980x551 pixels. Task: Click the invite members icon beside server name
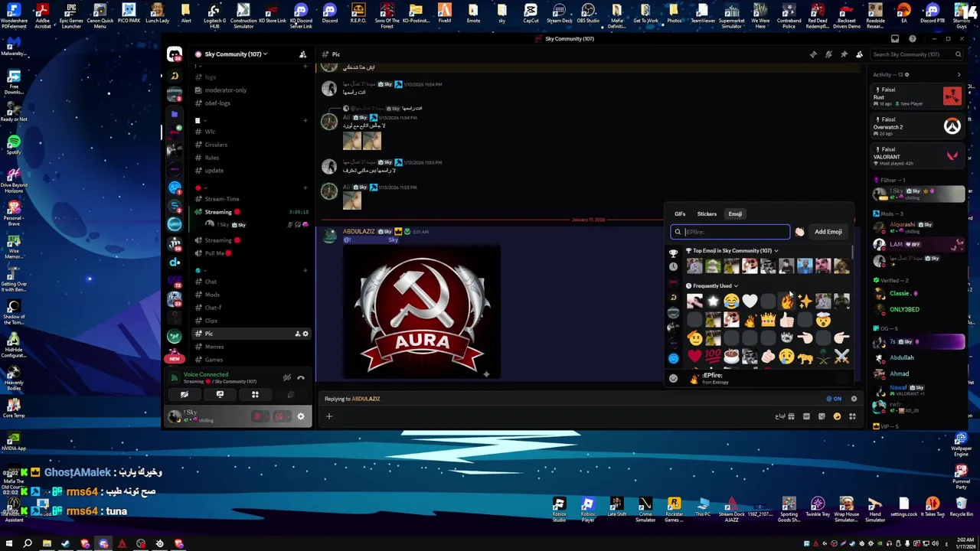click(302, 54)
